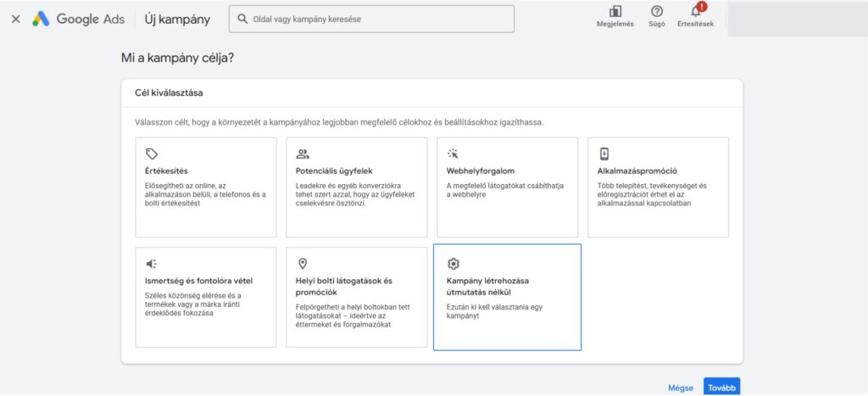The width and height of the screenshot is (868, 396).
Task: Click the people icon on Potenciális ügyfelek
Action: tap(303, 153)
